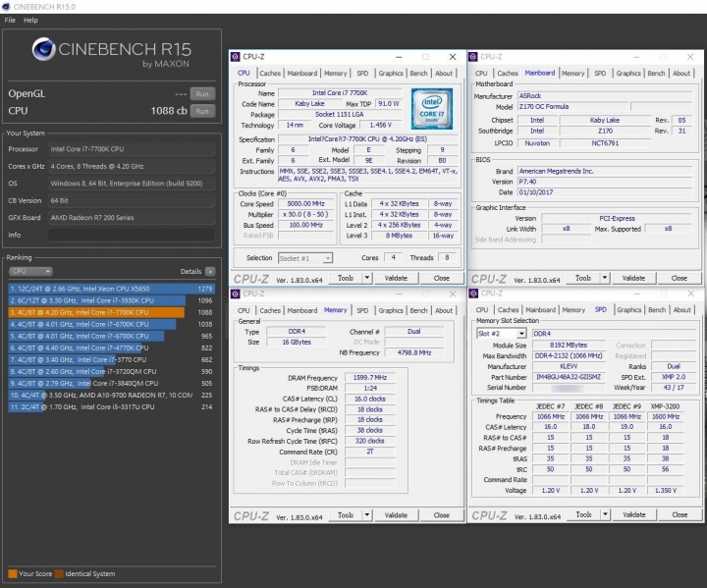Minimize the top-left CPU-Z window
The image size is (707, 588).
[x=399, y=57]
